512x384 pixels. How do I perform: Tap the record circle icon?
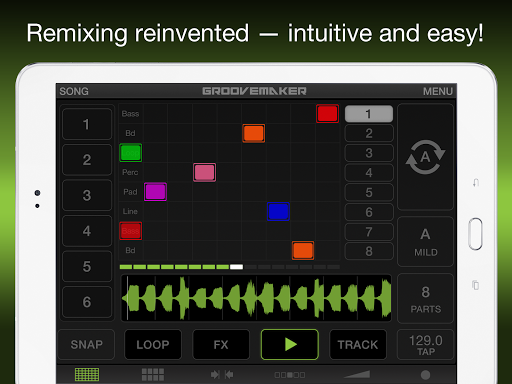425,375
